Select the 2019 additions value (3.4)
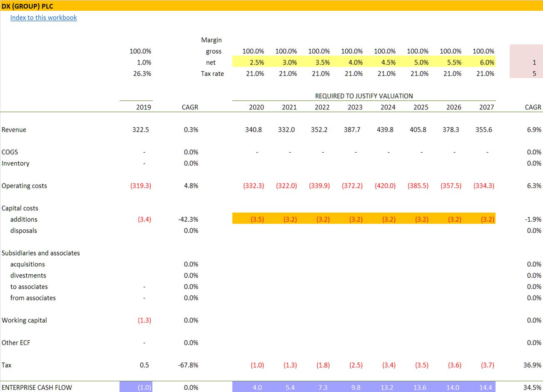543x392 pixels. pos(144,219)
